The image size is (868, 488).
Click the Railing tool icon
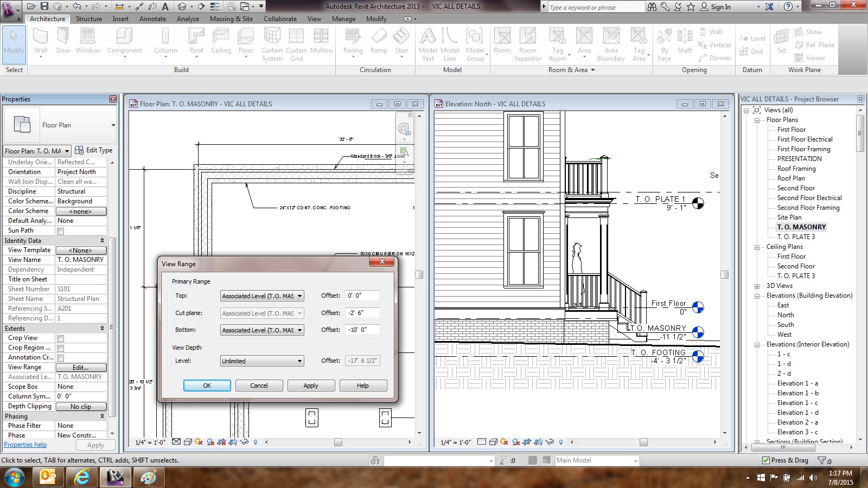[x=353, y=41]
